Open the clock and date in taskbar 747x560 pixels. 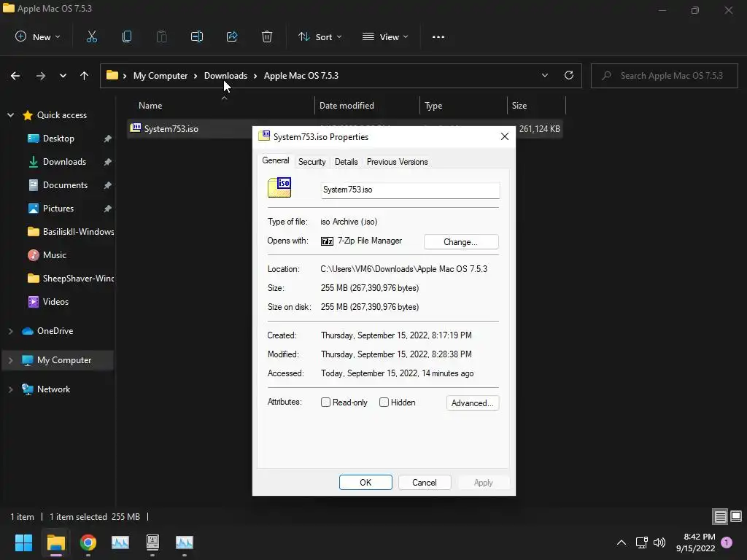coord(695,542)
